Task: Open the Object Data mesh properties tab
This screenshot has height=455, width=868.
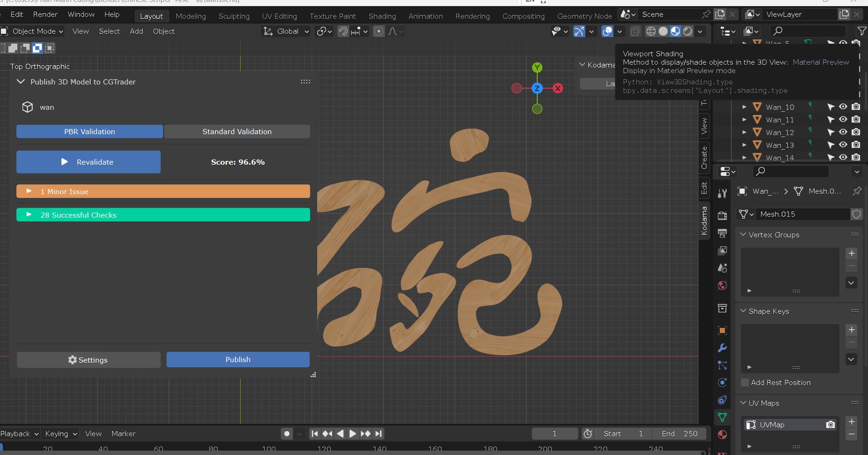Action: [x=723, y=417]
